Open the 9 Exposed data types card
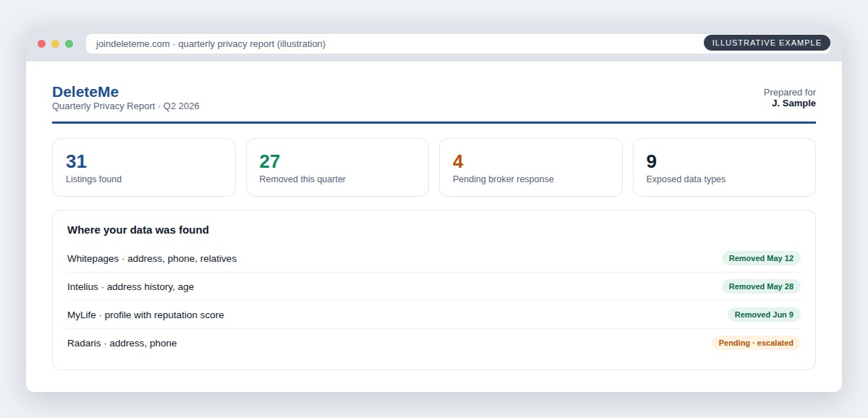Screen dimensions: 868x418 (x=724, y=167)
